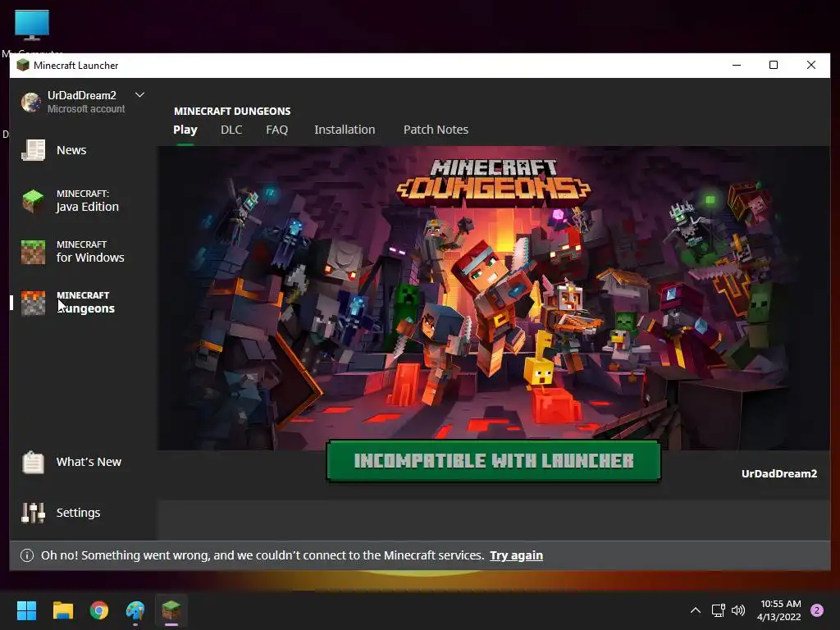The image size is (840, 630).
Task: Click UrDadDream2 username at bottom right
Action: coord(779,473)
